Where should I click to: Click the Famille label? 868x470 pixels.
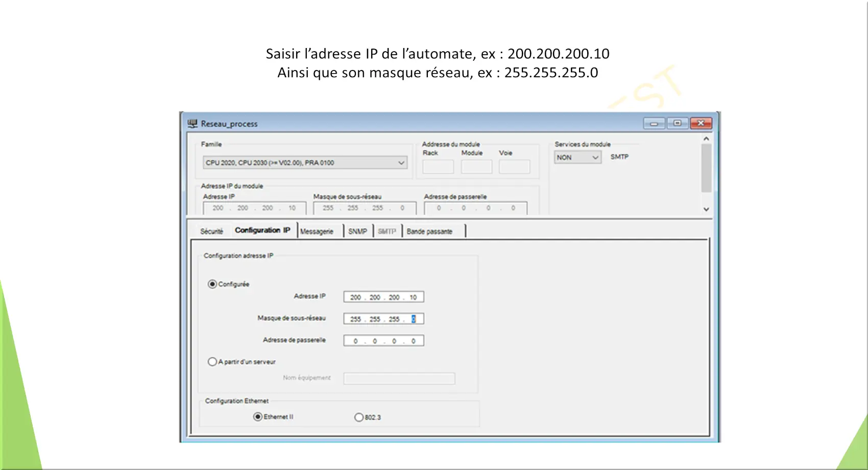click(211, 144)
